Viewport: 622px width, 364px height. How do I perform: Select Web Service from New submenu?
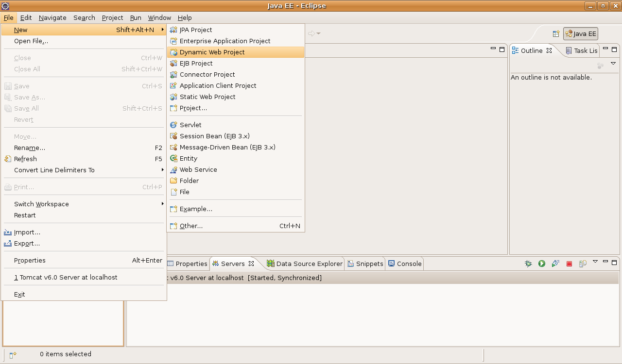coord(236,169)
